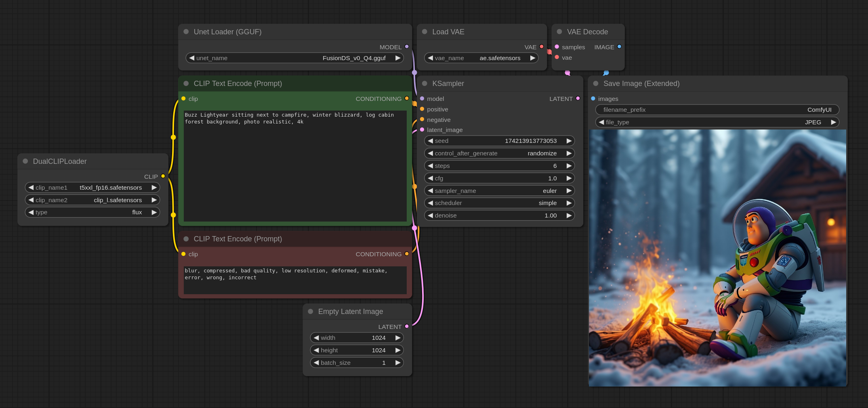Click the LATENT output port on Empty Latent Image
Viewport: 868px width, 408px height.
click(x=407, y=326)
